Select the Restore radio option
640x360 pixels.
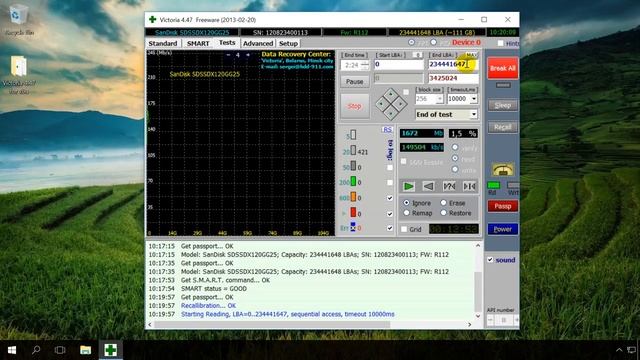[x=443, y=213]
